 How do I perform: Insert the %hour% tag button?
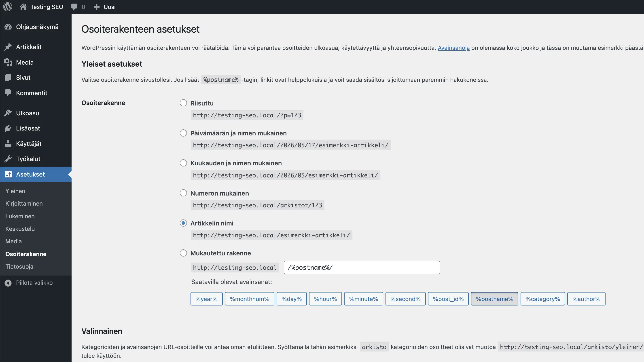(x=325, y=299)
